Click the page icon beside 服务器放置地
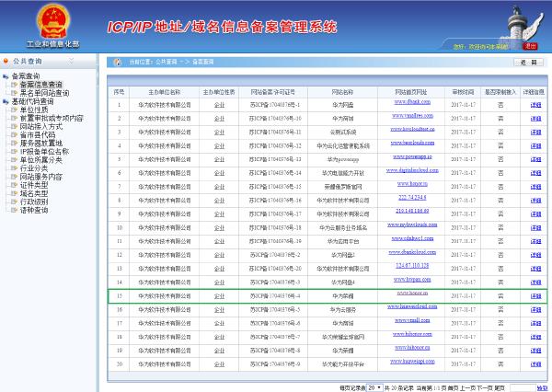The image size is (552, 392). (x=14, y=144)
